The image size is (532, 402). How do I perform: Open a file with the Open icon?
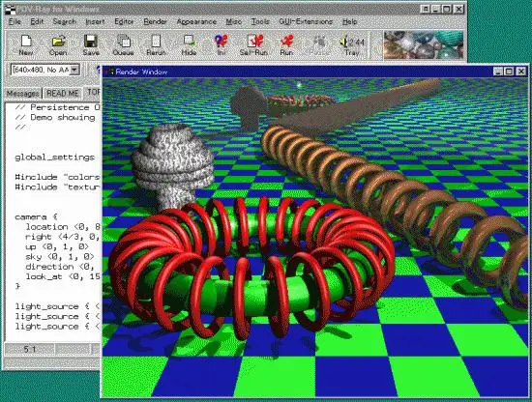pyautogui.click(x=58, y=44)
